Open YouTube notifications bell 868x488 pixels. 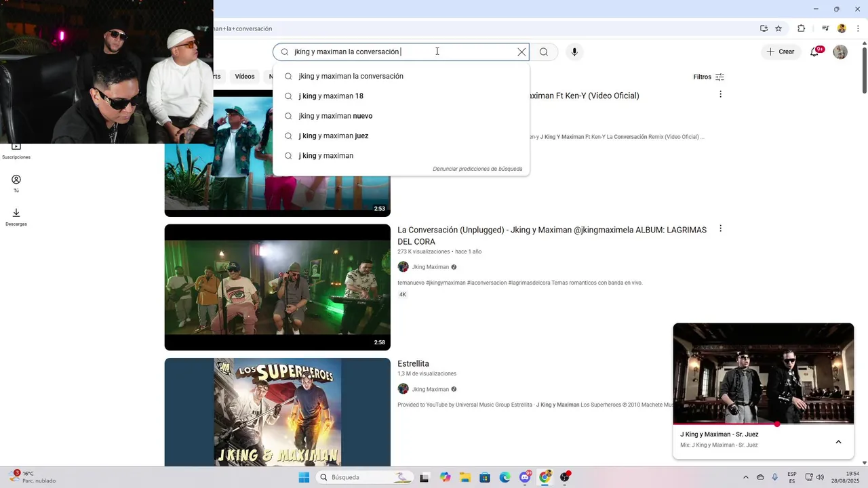click(816, 52)
